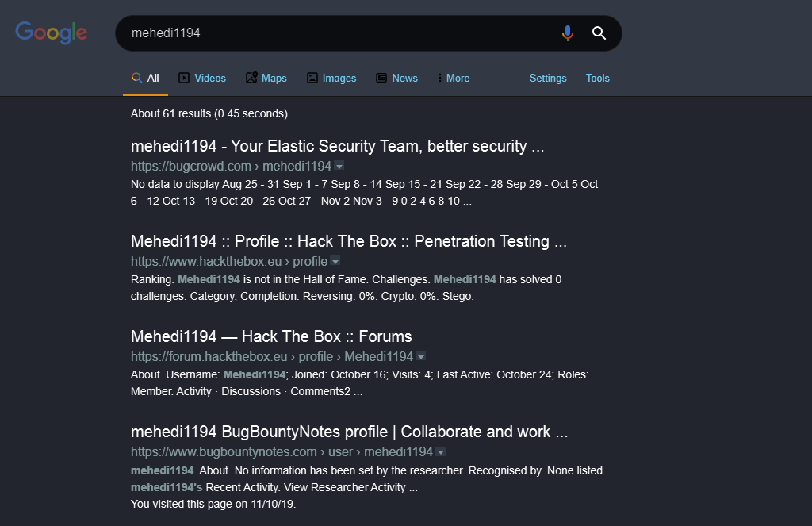This screenshot has height=526, width=812.
Task: Click the "You visited this page on 11/10/19." note
Action: pos(213,504)
